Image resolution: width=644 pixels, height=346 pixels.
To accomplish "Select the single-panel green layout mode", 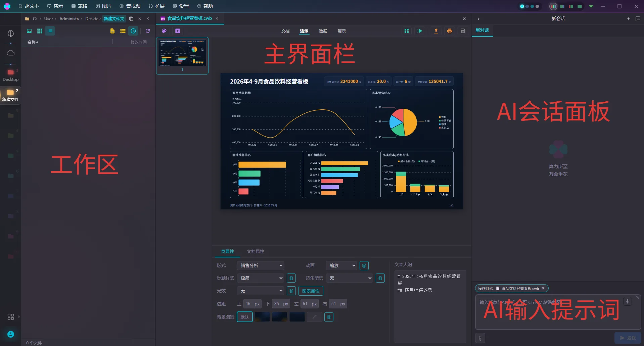I will point(580,6).
